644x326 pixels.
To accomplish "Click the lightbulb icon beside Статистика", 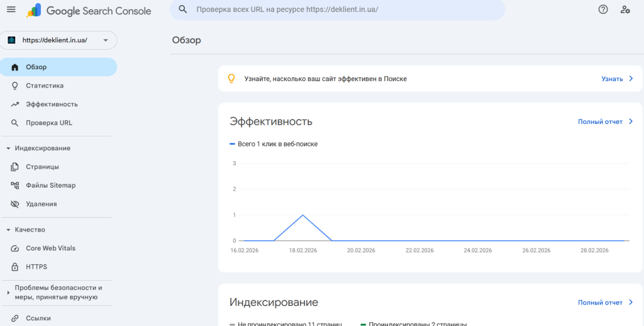I will 15,86.
